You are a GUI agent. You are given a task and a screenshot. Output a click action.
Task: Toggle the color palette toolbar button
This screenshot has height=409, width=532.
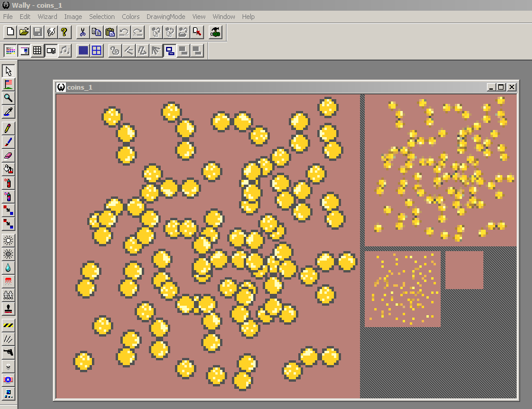[10, 51]
